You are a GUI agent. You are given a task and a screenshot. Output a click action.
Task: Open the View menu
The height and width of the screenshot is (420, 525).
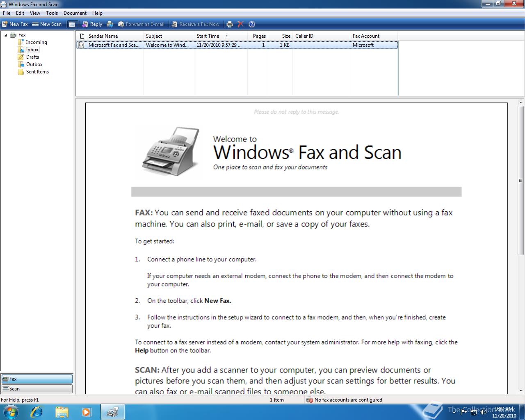(35, 13)
